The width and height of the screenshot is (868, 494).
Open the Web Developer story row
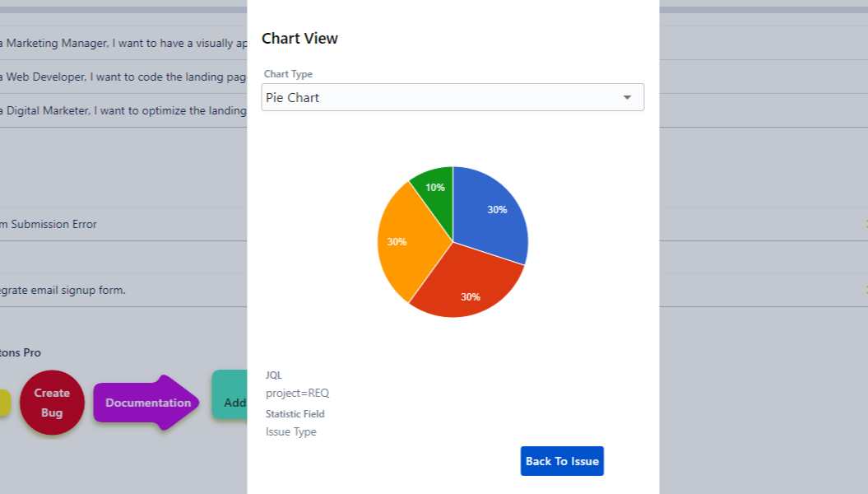(x=123, y=77)
